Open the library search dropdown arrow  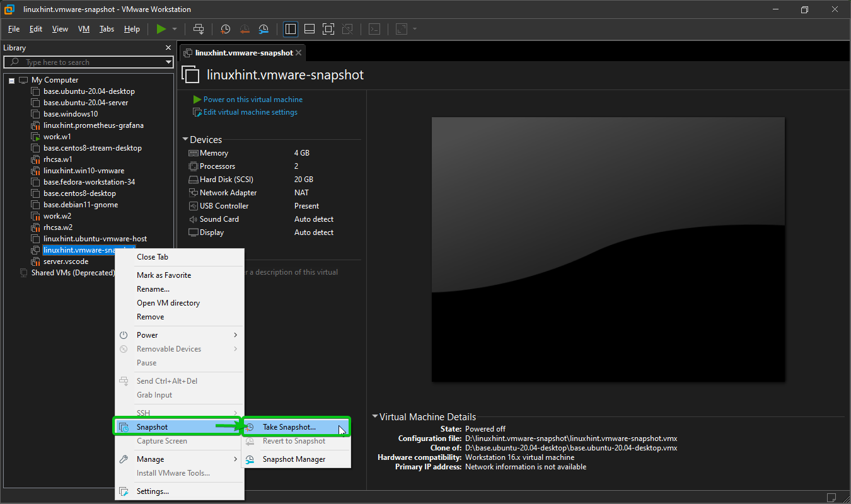168,62
